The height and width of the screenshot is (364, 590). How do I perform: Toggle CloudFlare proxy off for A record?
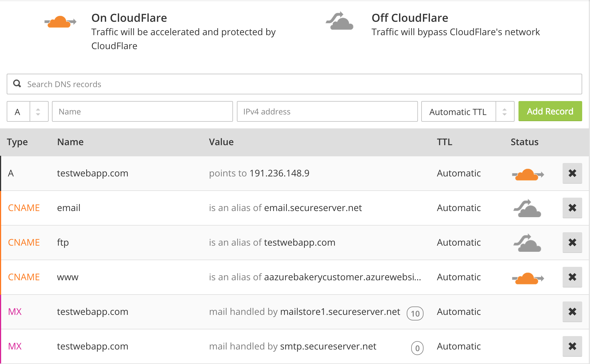pyautogui.click(x=527, y=175)
